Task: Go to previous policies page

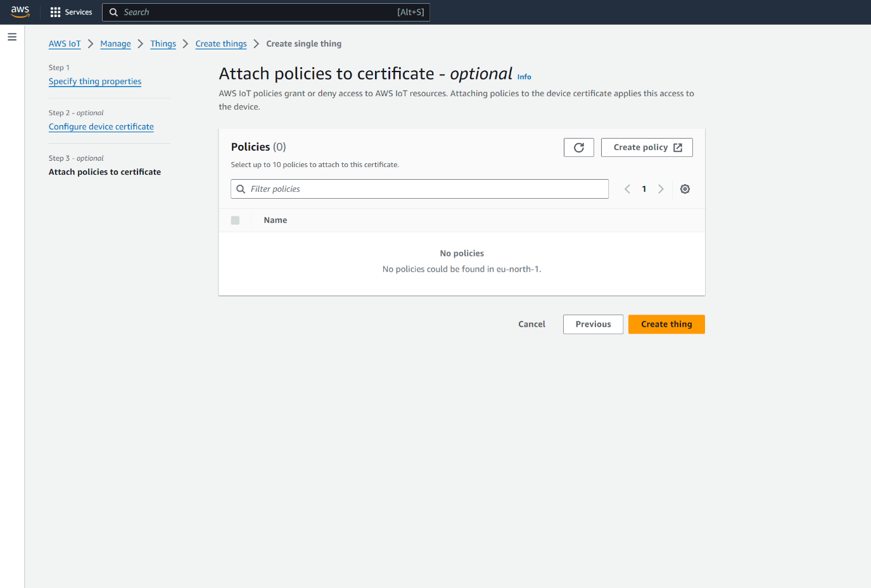Action: 627,189
